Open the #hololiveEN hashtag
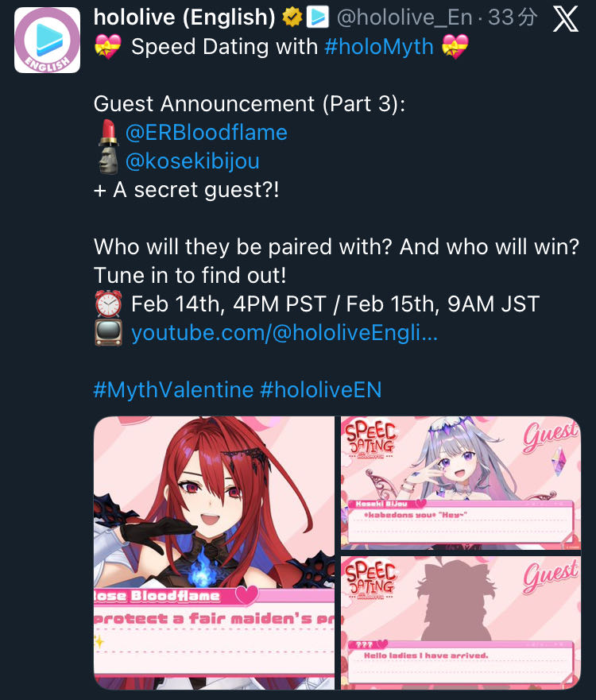596x700 pixels. (x=320, y=390)
